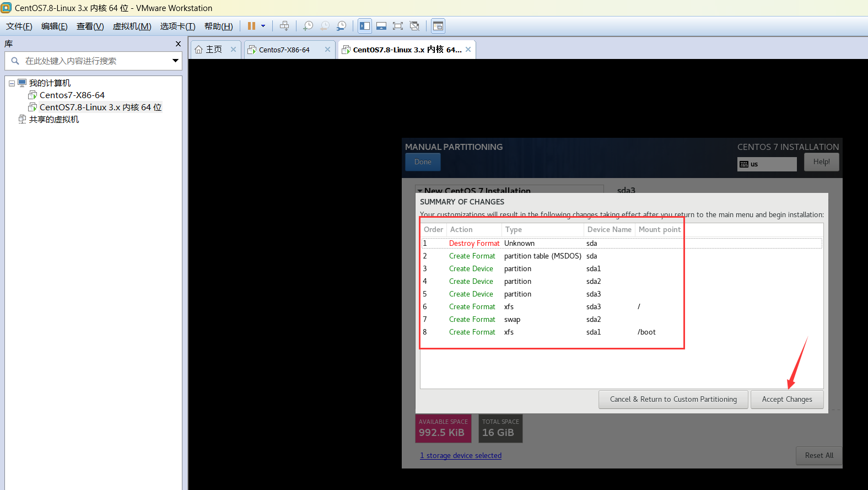Click the MANUAL PARTITIONING heading

pyautogui.click(x=454, y=147)
